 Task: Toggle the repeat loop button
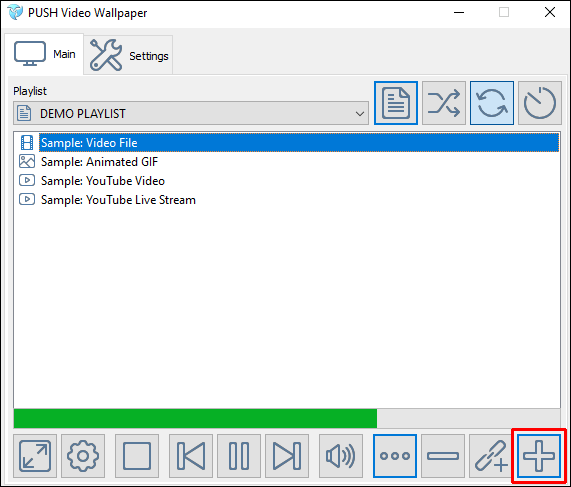click(x=492, y=103)
